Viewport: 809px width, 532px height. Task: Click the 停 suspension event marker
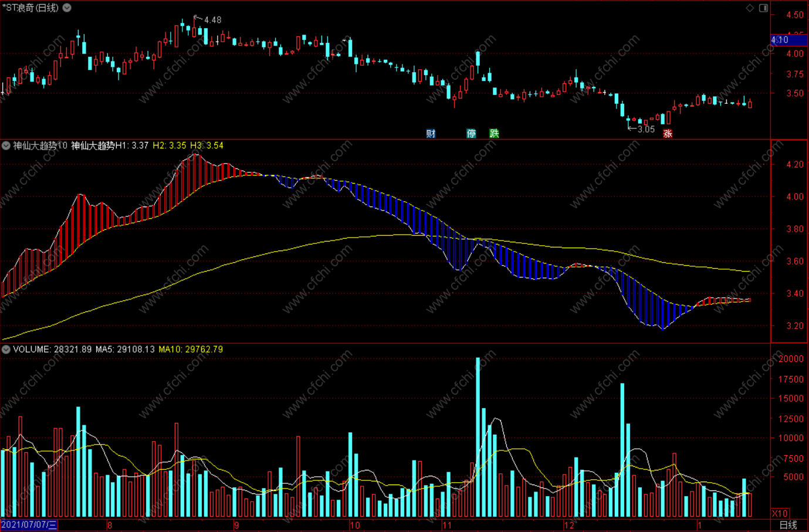tap(471, 134)
